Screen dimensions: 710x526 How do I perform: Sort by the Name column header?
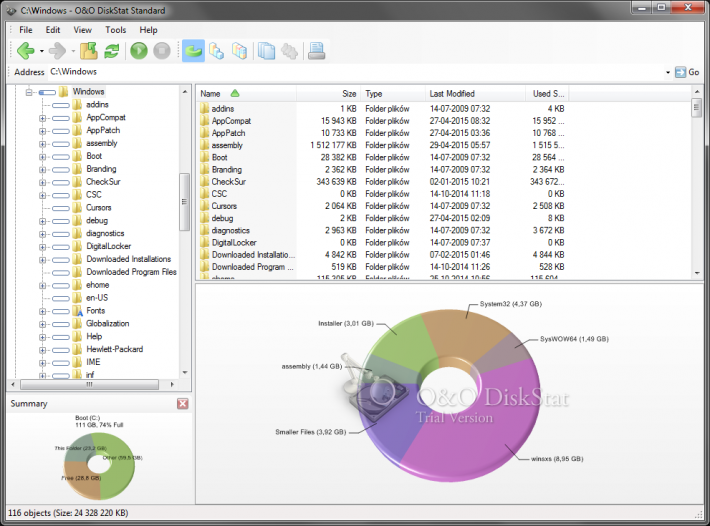coord(247,94)
